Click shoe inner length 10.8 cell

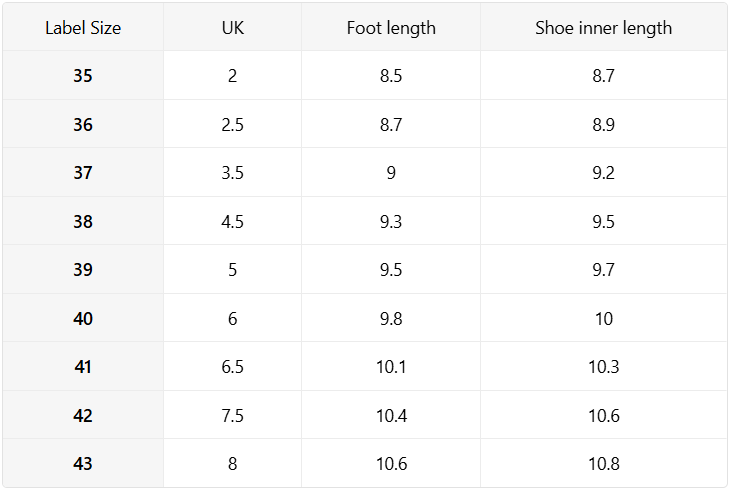[x=604, y=463]
